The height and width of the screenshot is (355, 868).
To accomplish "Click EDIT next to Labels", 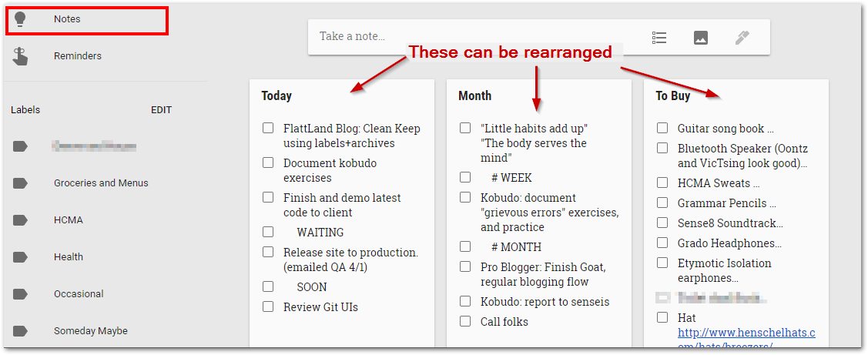I will click(x=161, y=110).
